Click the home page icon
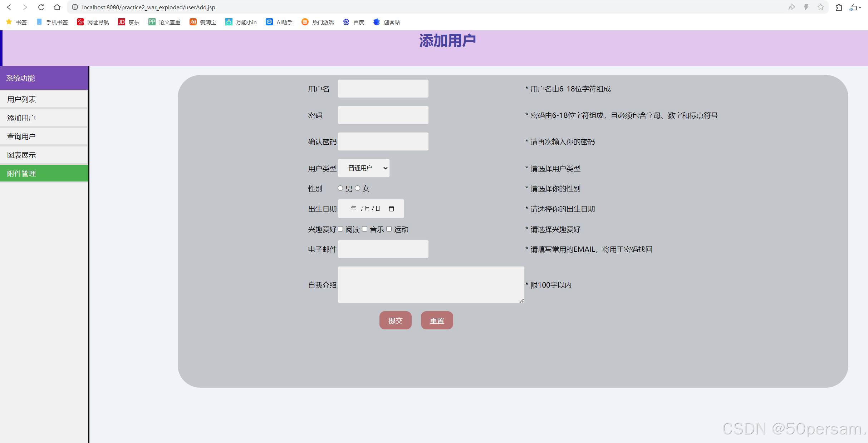 click(57, 7)
